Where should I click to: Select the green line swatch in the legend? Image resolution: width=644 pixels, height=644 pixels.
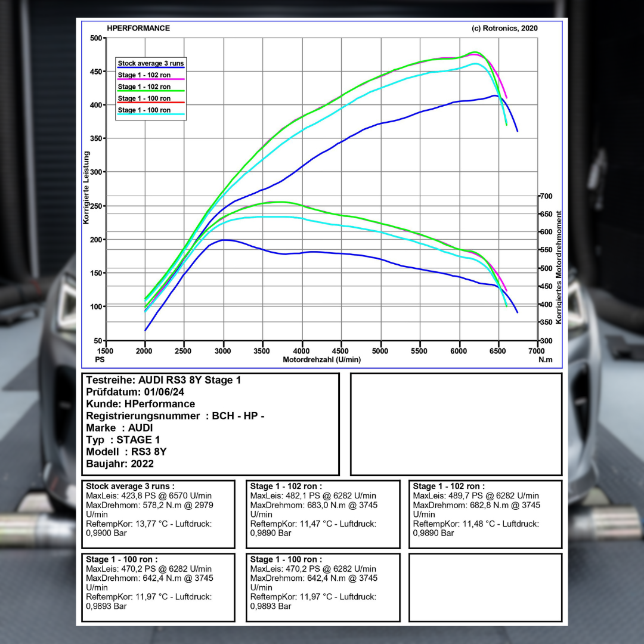click(x=151, y=91)
